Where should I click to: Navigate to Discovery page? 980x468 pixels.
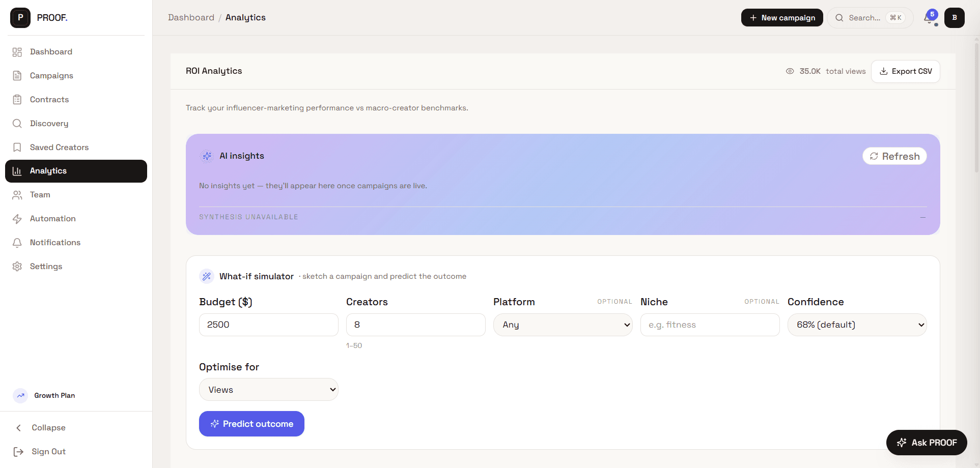tap(76, 124)
